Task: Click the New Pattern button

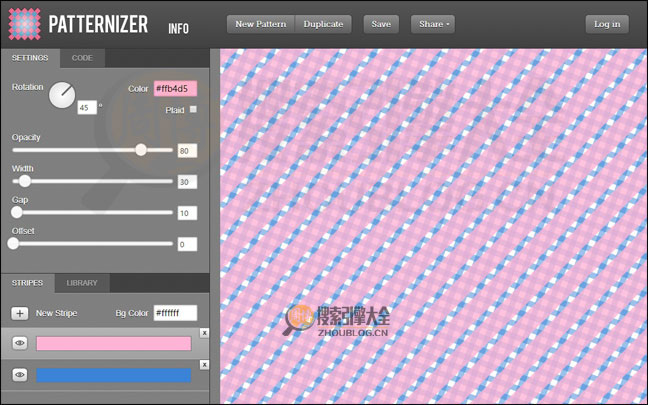Action: [x=261, y=24]
